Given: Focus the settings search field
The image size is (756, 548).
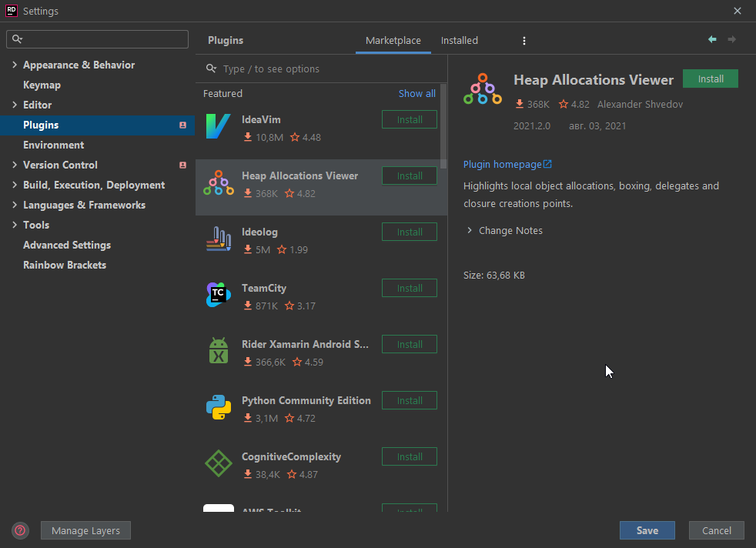Looking at the screenshot, I should [x=98, y=39].
